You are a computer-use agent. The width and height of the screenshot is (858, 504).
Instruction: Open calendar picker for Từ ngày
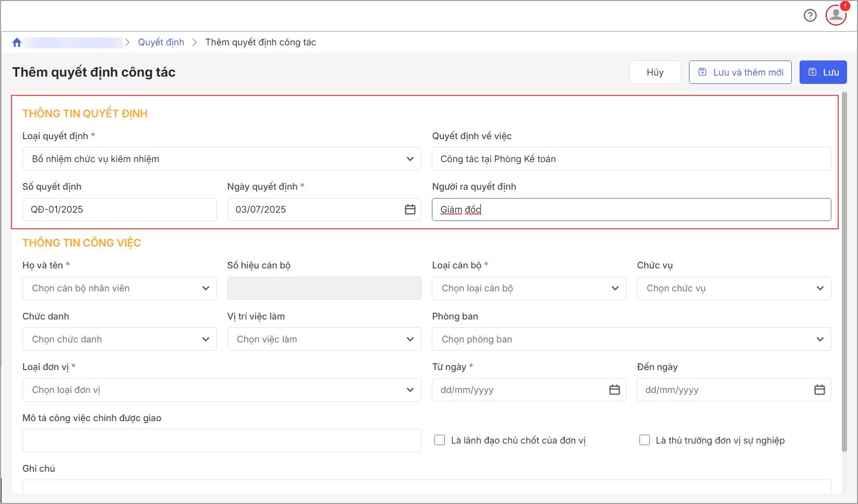[x=614, y=390]
